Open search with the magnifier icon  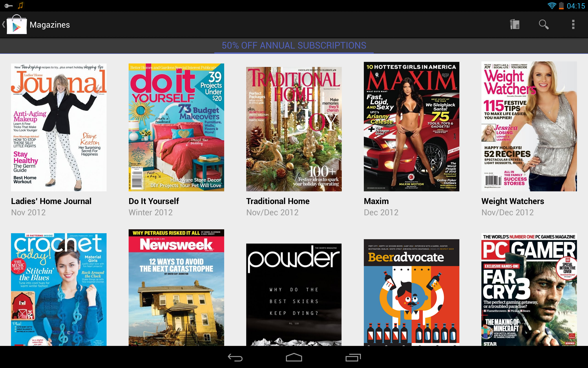[543, 25]
